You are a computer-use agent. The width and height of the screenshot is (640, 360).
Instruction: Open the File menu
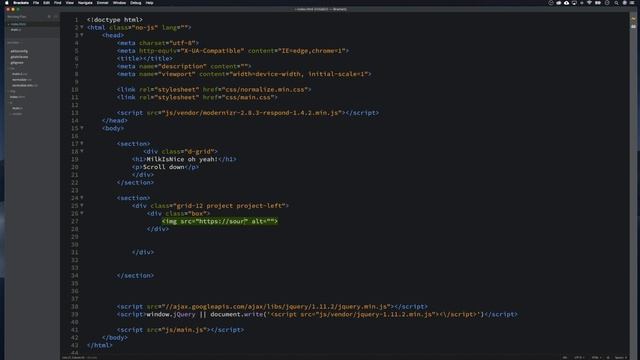36,3
